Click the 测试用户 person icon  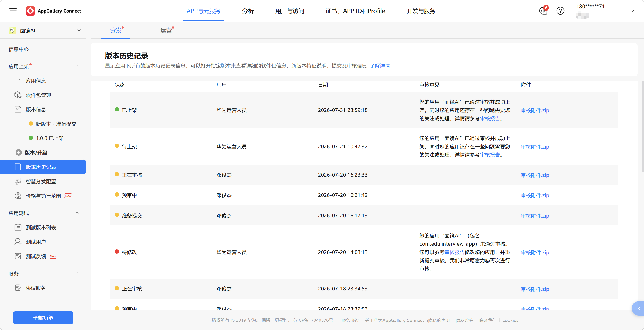tap(18, 242)
